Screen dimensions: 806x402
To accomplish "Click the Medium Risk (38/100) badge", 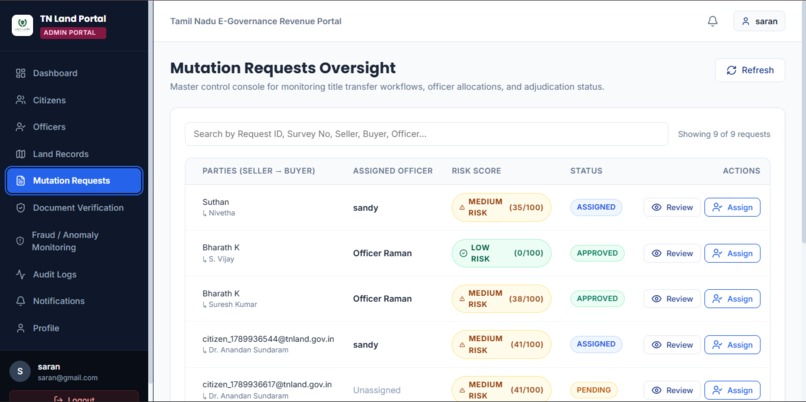I will pos(501,299).
